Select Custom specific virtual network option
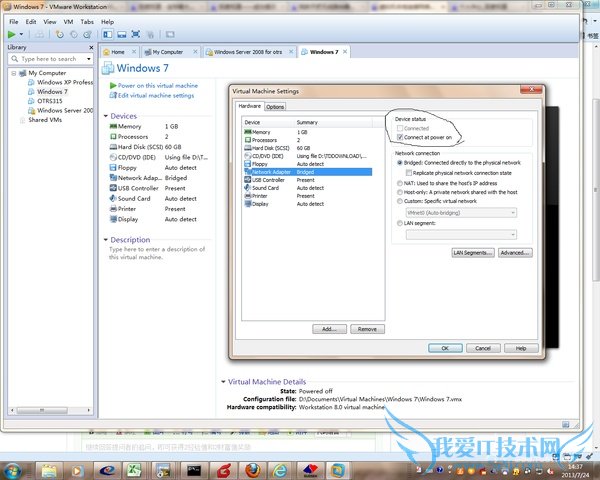The height and width of the screenshot is (480, 600). click(400, 201)
